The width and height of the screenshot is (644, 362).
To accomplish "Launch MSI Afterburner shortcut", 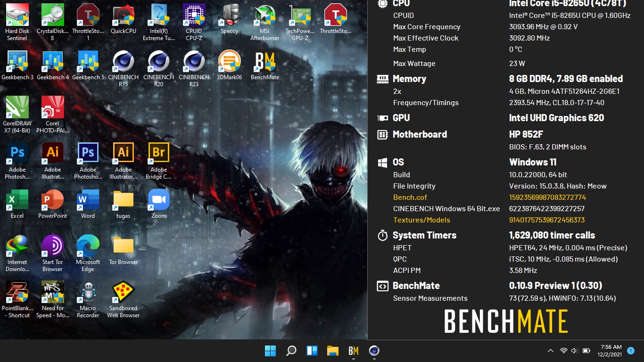I will tap(265, 22).
